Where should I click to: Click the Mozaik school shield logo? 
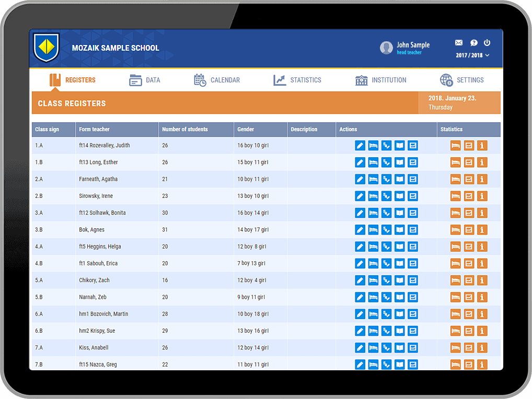click(x=46, y=48)
